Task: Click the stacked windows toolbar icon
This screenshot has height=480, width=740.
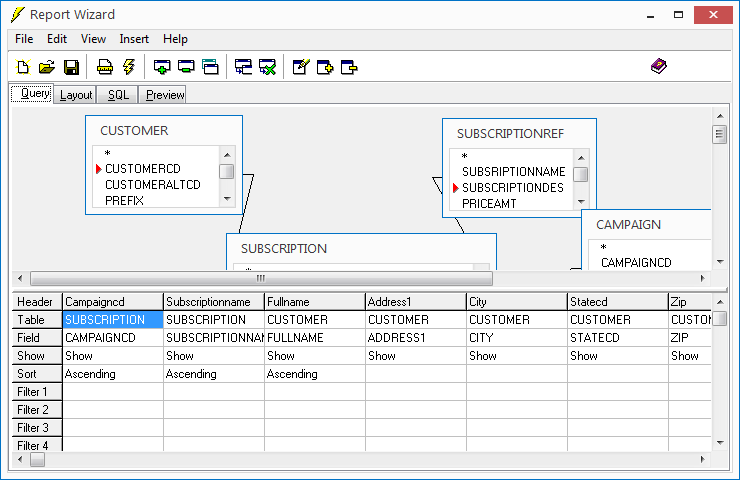Action: tap(210, 67)
